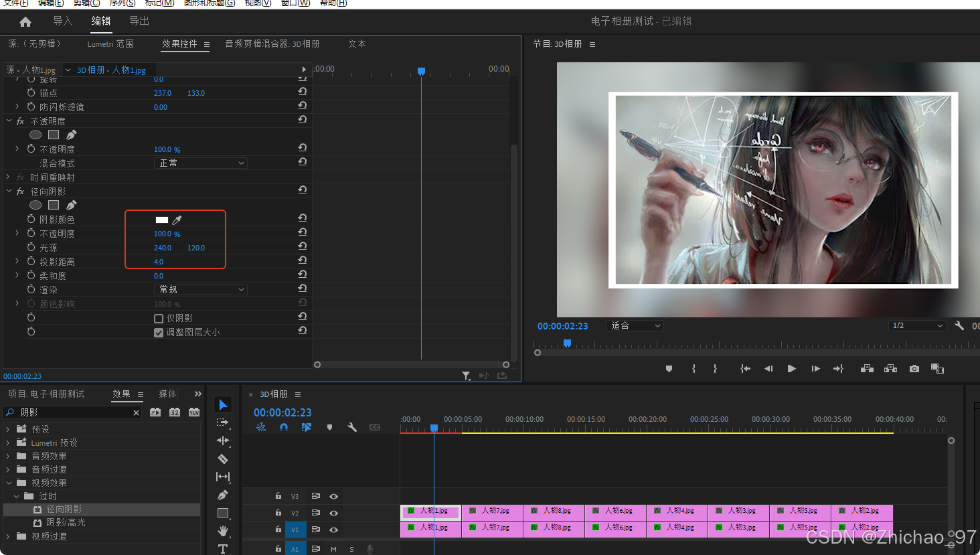Open zoom level dropdown 适合

click(x=635, y=325)
